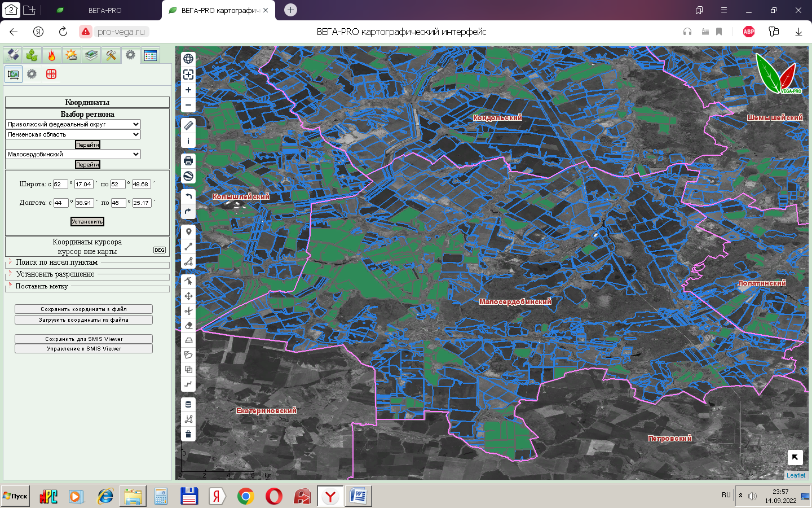The image size is (812, 508).
Task: Open the database stack icon
Action: 188,404
